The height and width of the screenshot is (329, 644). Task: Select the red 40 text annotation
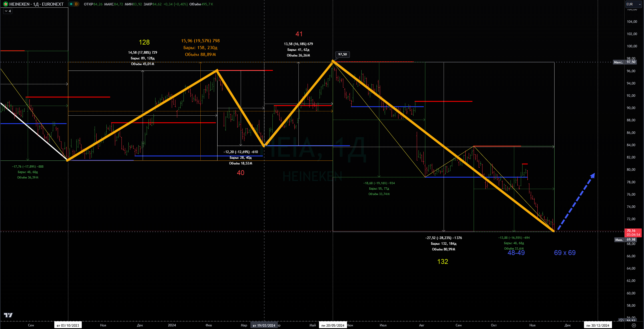click(x=241, y=173)
